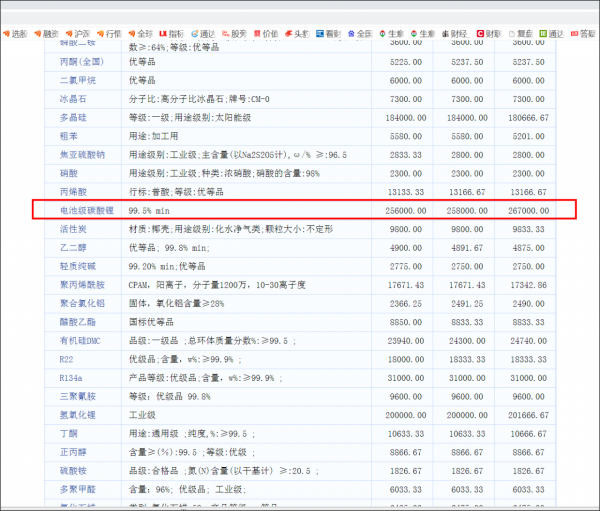Select the 4891.67 ethylene glycol price

pos(467,248)
